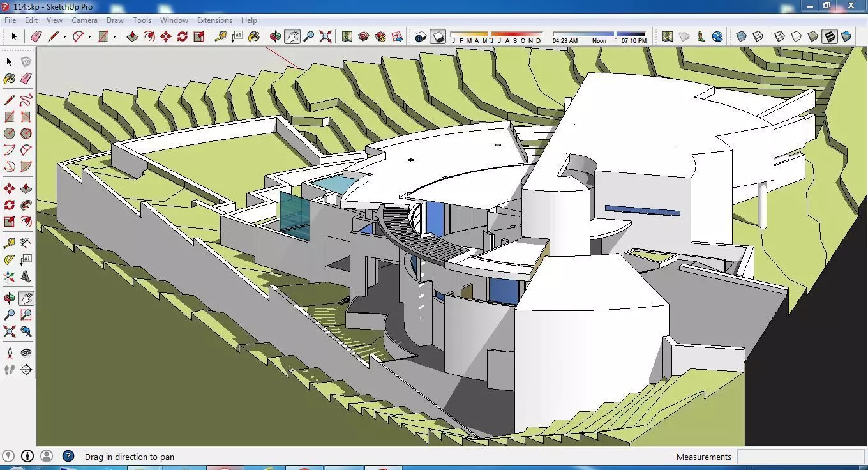This screenshot has width=868, height=470.
Task: Expand the Shape tool dropdown arrow
Action: (x=114, y=36)
